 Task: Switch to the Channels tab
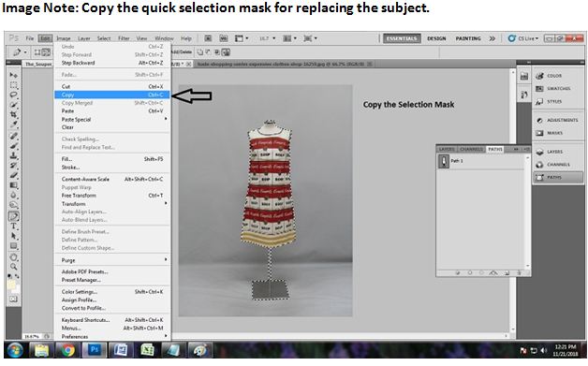point(471,149)
